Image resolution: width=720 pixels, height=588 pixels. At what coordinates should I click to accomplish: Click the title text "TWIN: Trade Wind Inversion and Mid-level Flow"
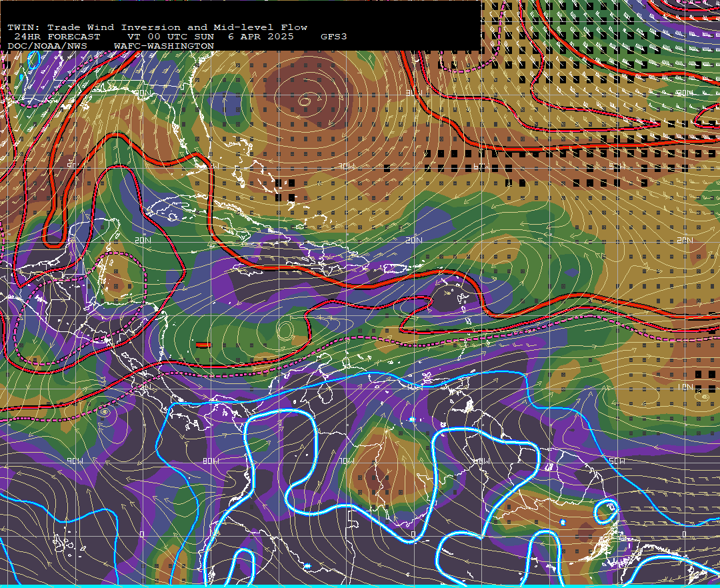[157, 27]
